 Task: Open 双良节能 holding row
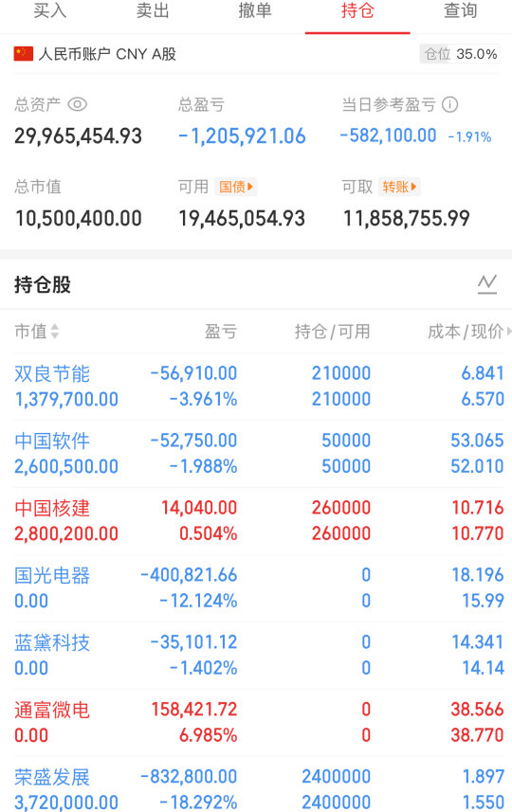point(256,387)
